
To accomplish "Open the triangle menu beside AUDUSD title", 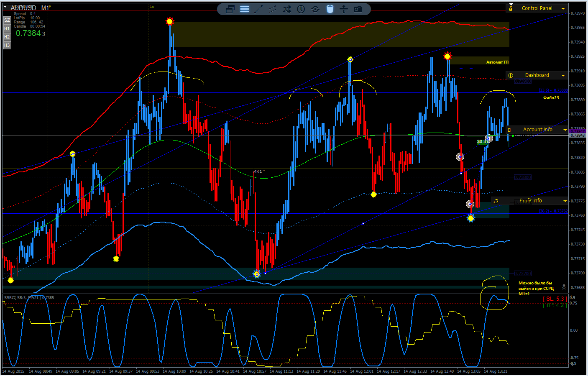I will click(x=5, y=7).
